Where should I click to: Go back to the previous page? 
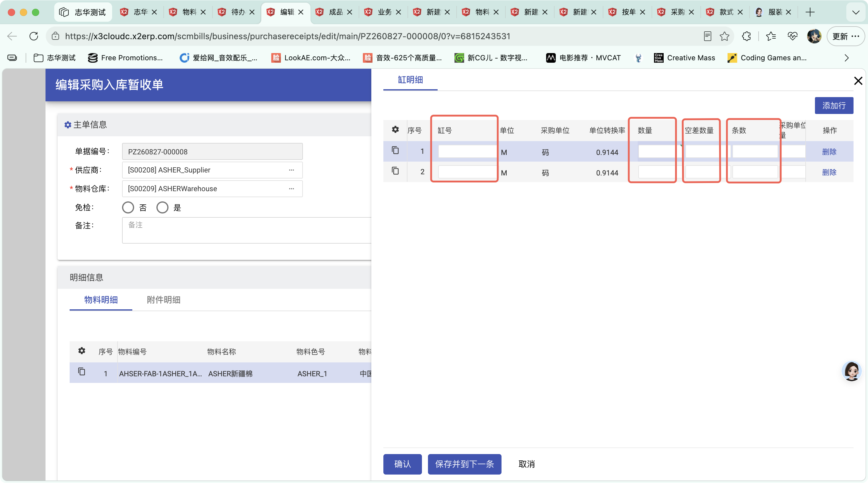pos(12,36)
